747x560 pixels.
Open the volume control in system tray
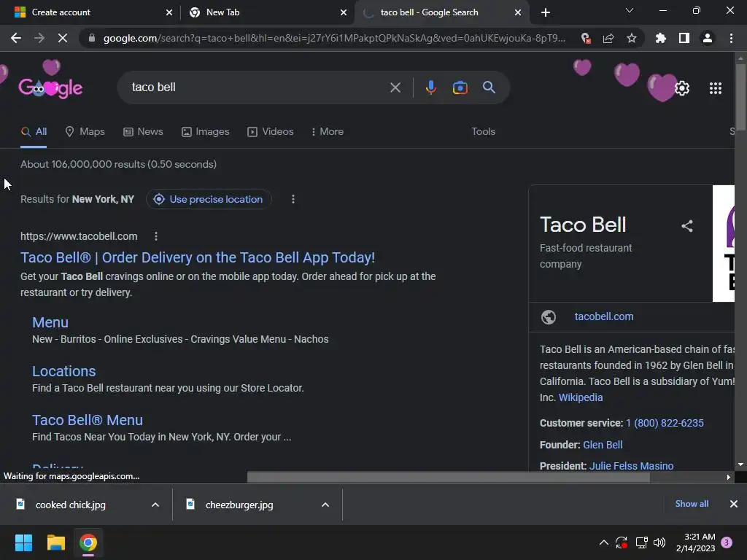659,542
